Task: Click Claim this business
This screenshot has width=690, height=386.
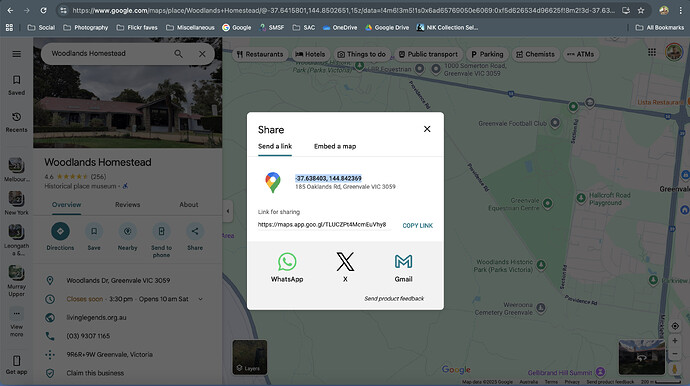Action: (x=95, y=373)
